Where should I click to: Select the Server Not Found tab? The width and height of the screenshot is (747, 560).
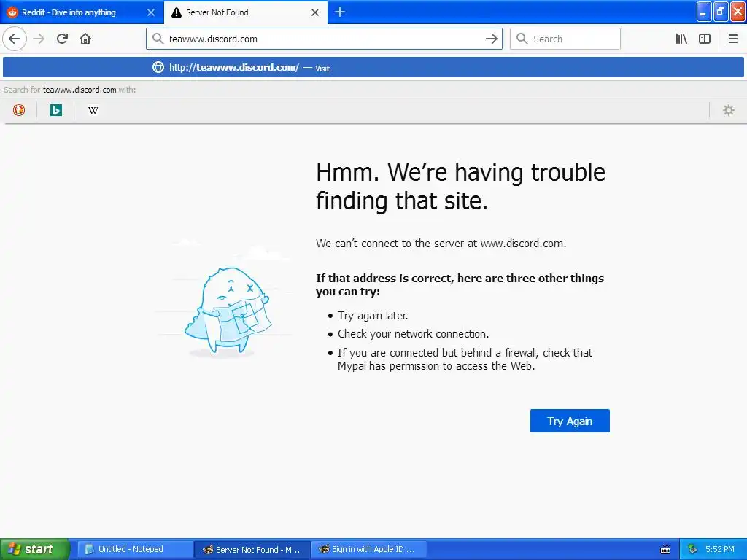246,12
